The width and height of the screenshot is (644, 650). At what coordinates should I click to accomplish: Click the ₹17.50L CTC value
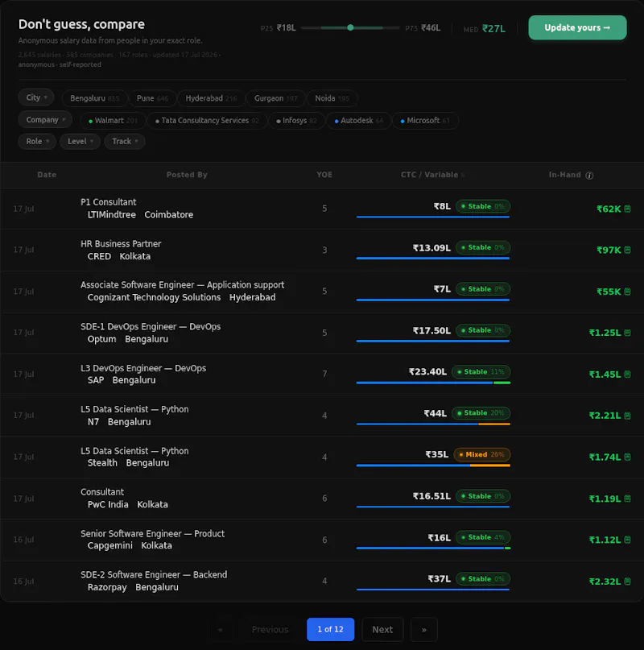[x=431, y=330]
